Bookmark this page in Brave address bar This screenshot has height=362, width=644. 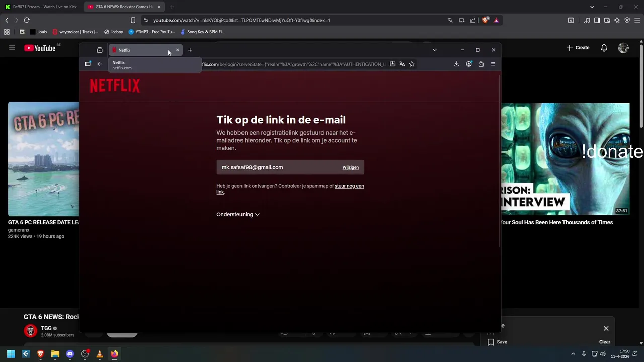click(x=133, y=20)
